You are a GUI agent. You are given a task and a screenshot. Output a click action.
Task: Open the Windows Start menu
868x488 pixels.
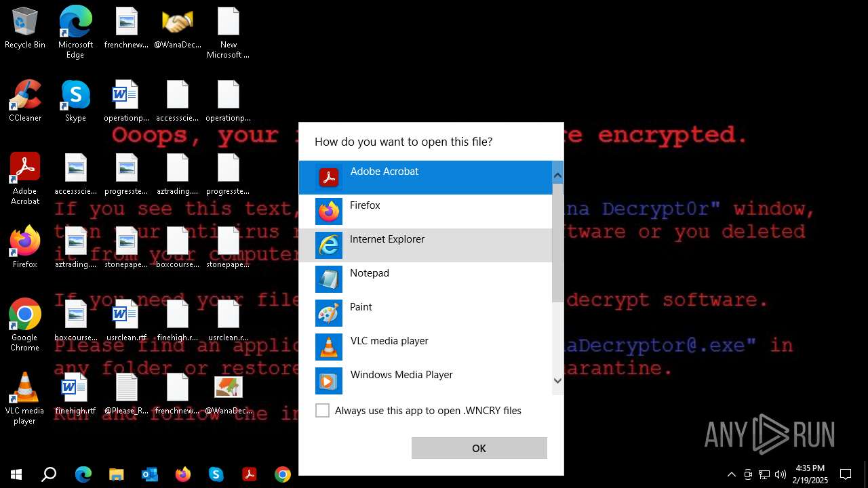click(x=16, y=474)
